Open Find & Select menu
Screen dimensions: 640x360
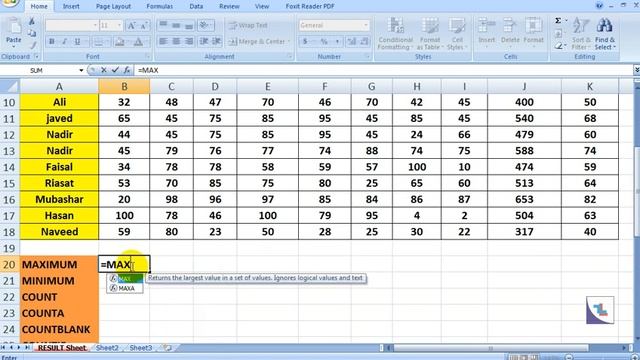604,34
